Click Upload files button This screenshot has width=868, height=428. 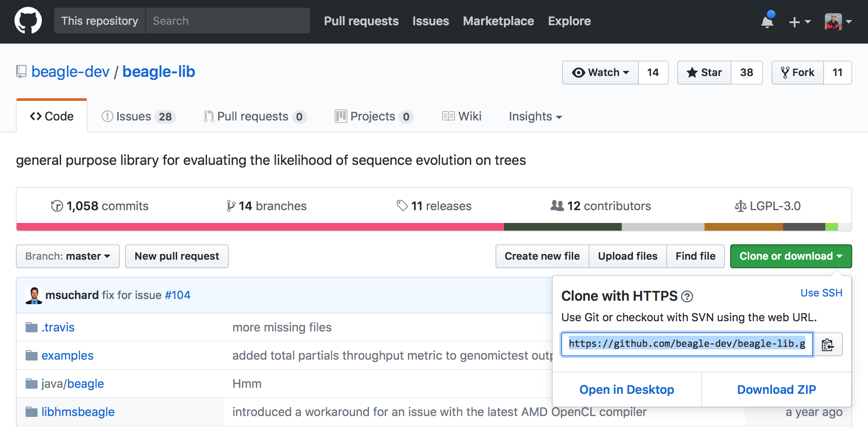click(x=628, y=256)
